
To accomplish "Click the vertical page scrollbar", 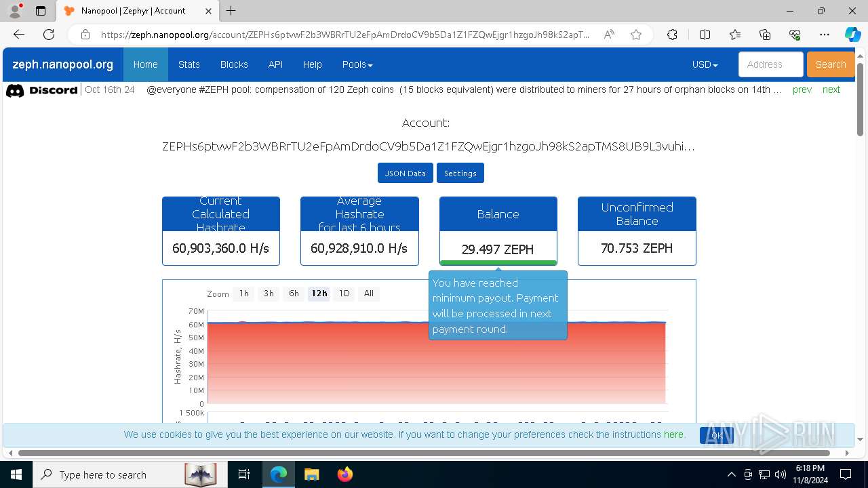I will [860, 98].
